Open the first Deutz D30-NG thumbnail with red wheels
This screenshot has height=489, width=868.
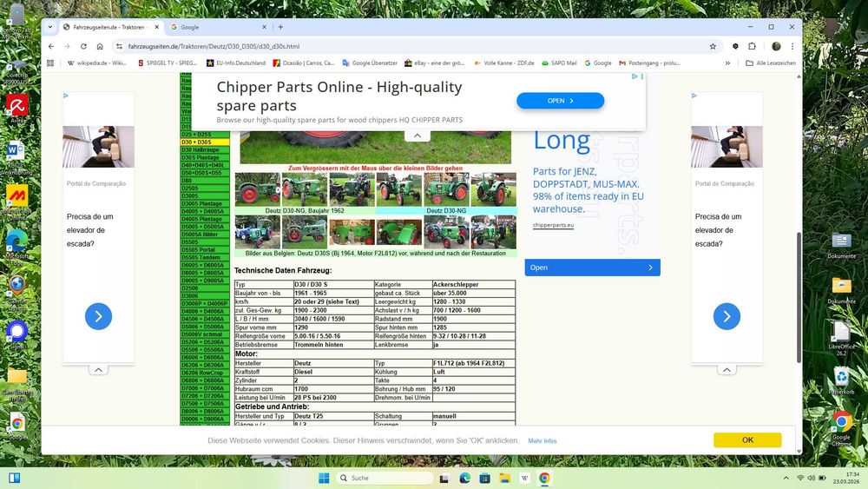[258, 189]
